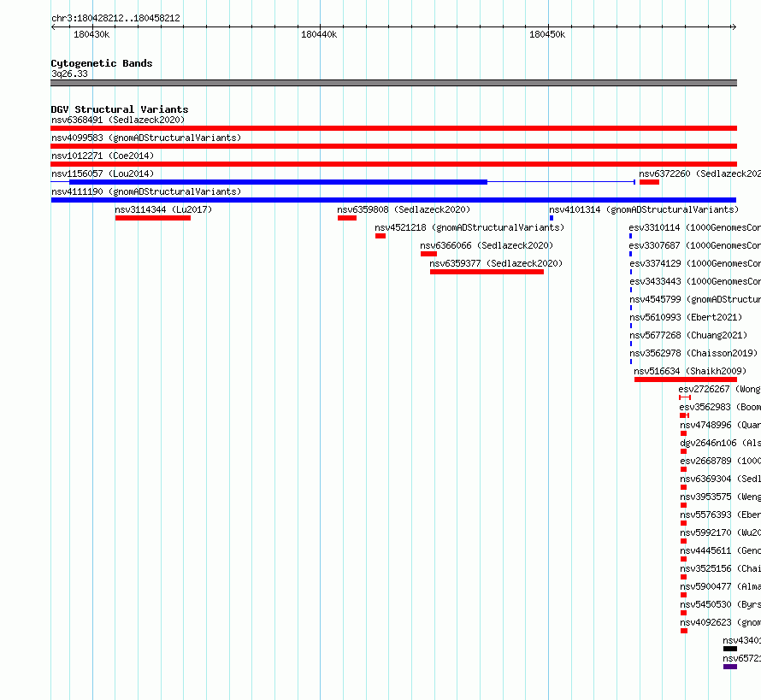Select nsv4092623 variant label
761x700 pixels.
(721, 622)
